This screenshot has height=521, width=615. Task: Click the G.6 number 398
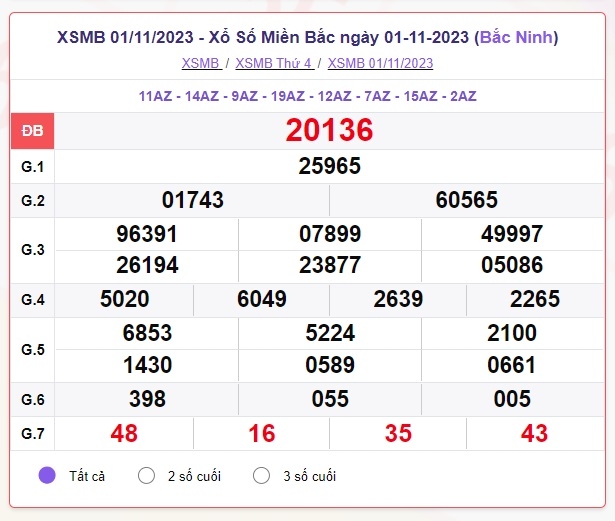pyautogui.click(x=147, y=399)
